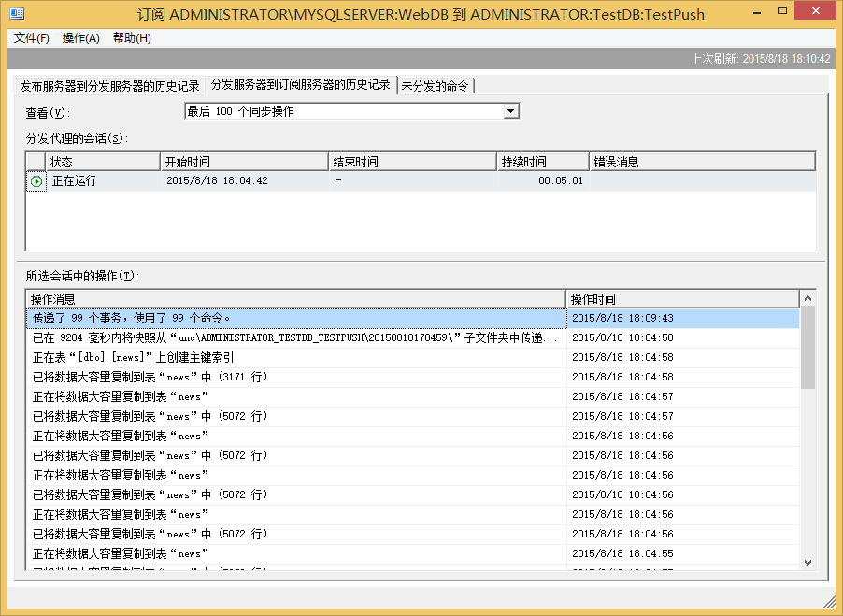Viewport: 843px width, 616px height.
Task: Select the row with (3171 行) copied
Action: [412, 377]
